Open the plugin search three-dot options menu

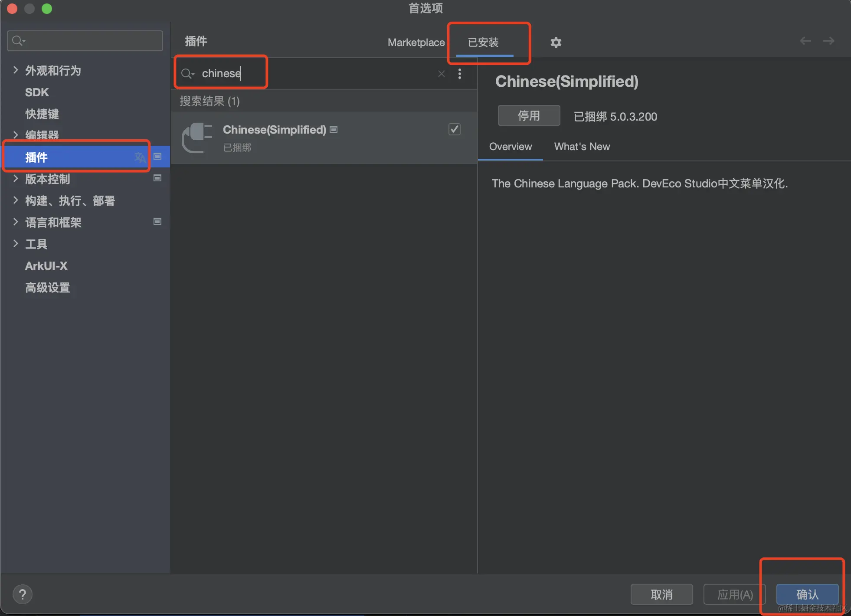460,74
